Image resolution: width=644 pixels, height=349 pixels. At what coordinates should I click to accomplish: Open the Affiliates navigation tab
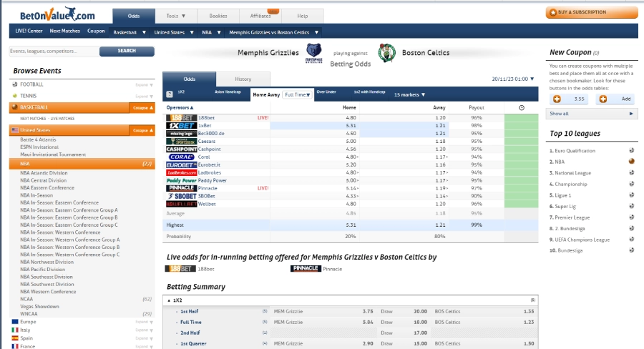(260, 16)
